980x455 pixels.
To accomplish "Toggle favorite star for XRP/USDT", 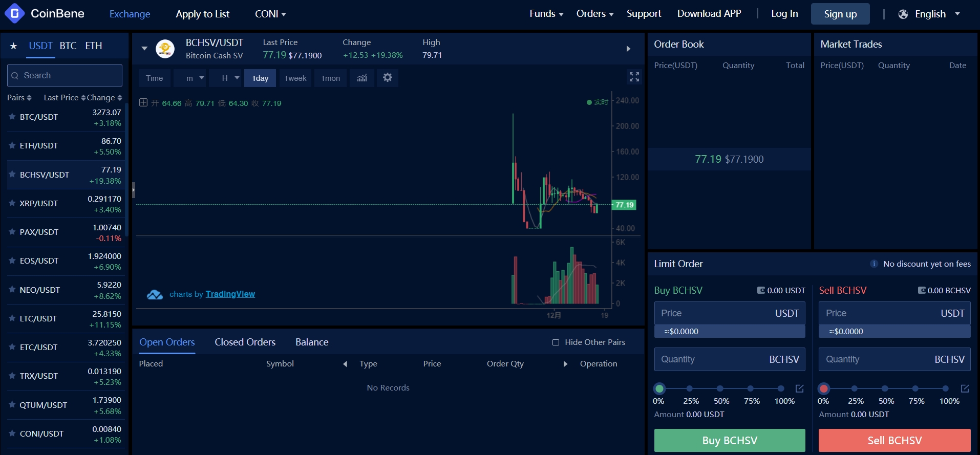I will (12, 203).
